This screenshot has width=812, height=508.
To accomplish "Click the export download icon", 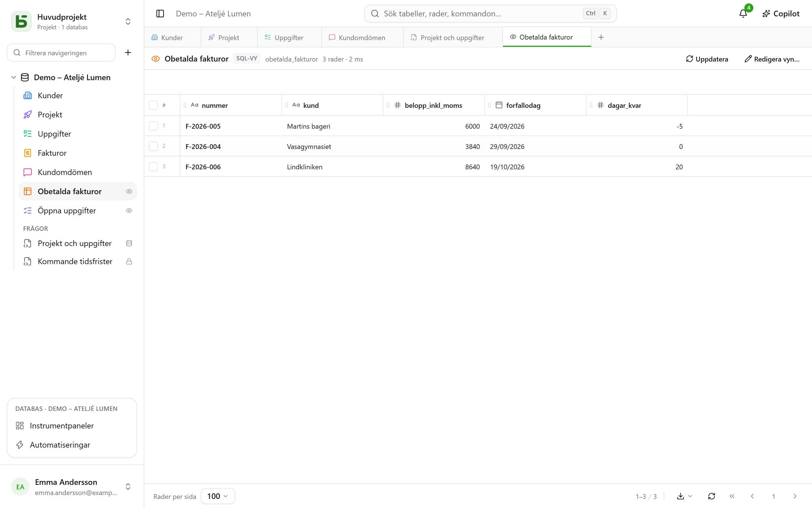I will 680,496.
